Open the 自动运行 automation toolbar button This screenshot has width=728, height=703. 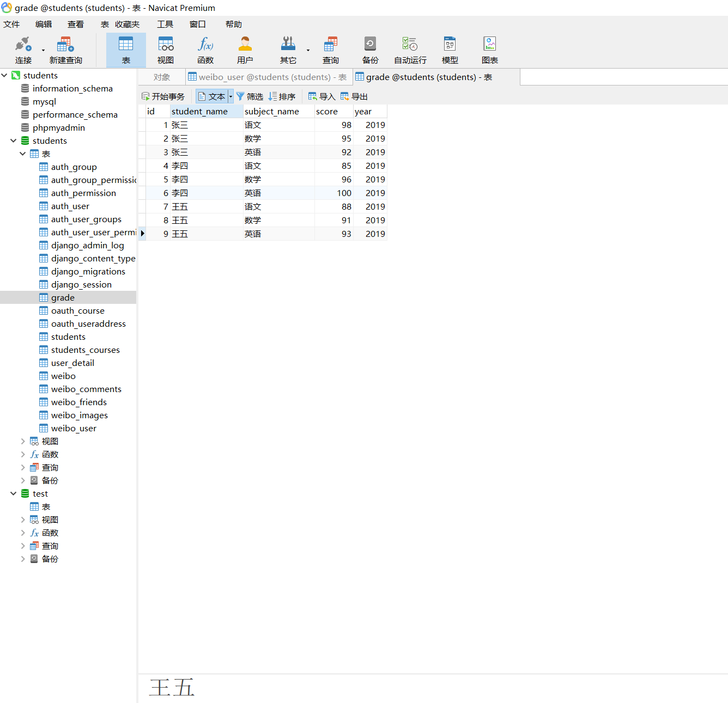tap(410, 50)
